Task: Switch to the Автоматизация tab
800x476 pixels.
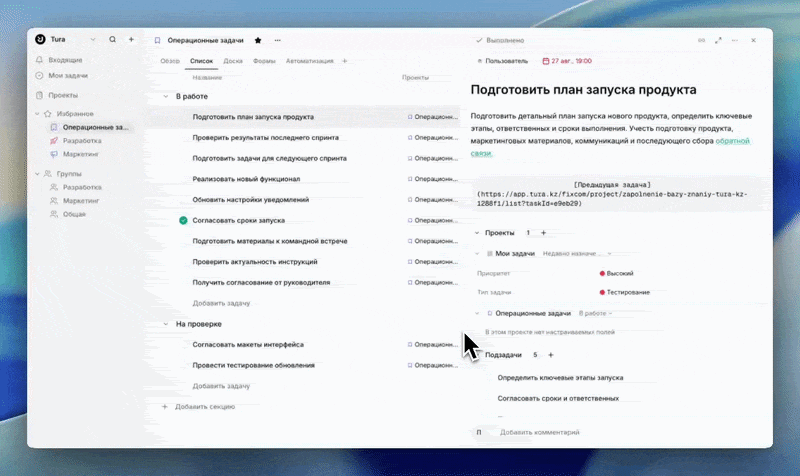Action: click(309, 61)
